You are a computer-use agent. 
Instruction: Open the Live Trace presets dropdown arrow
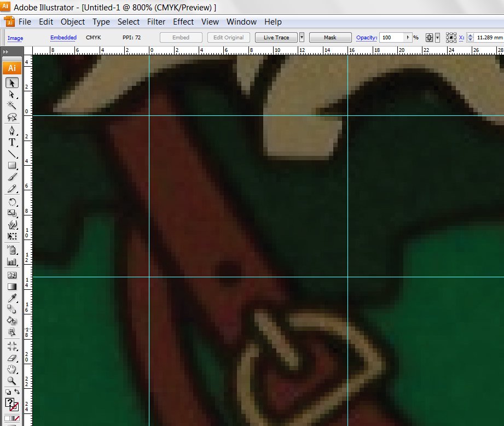[302, 38]
